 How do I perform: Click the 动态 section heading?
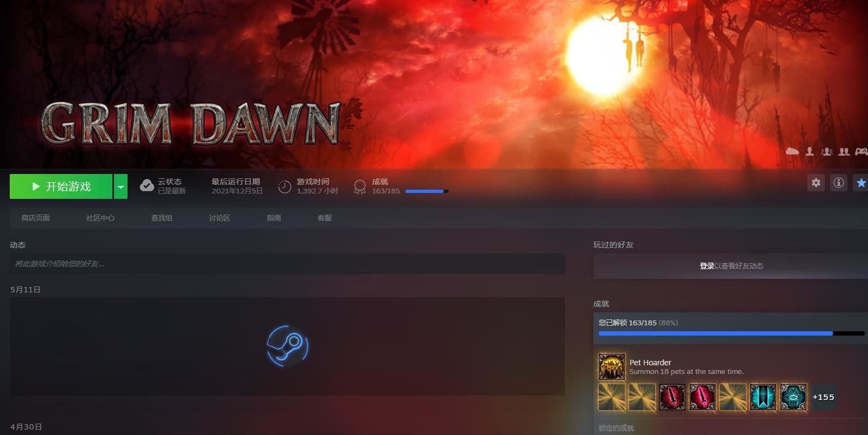(18, 245)
